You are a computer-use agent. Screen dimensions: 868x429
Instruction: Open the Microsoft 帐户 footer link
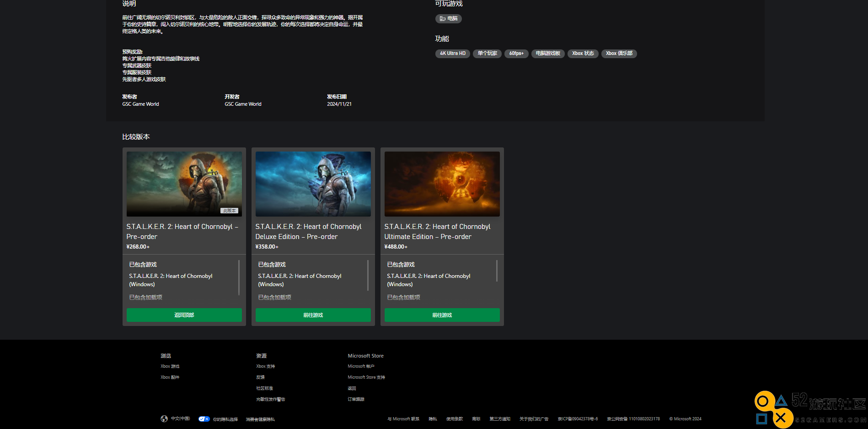(361, 366)
